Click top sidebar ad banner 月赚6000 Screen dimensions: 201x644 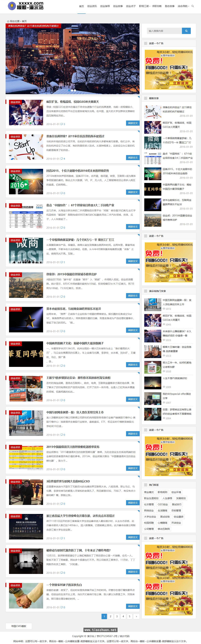click(x=169, y=70)
